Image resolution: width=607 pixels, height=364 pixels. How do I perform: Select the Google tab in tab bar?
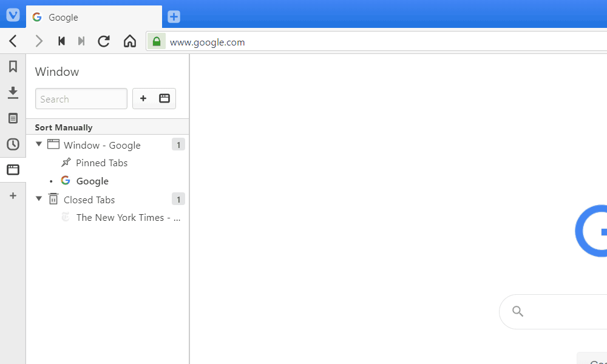tap(94, 16)
